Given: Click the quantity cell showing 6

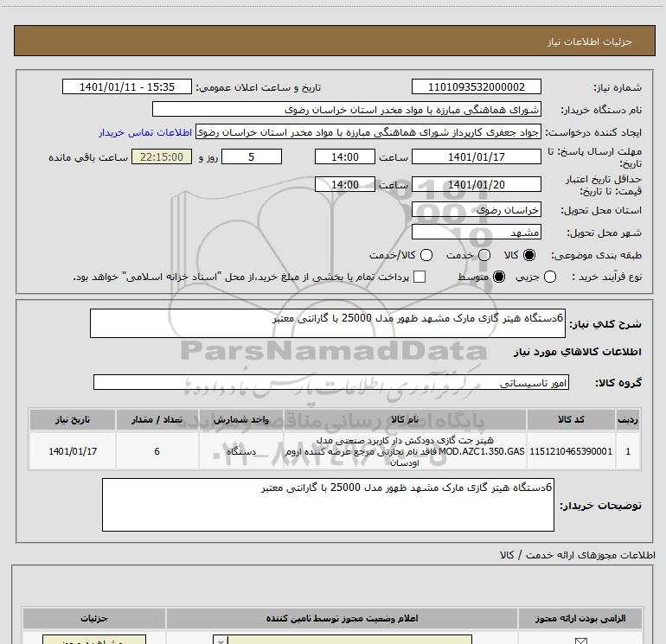Looking at the screenshot, I should coord(157,451).
